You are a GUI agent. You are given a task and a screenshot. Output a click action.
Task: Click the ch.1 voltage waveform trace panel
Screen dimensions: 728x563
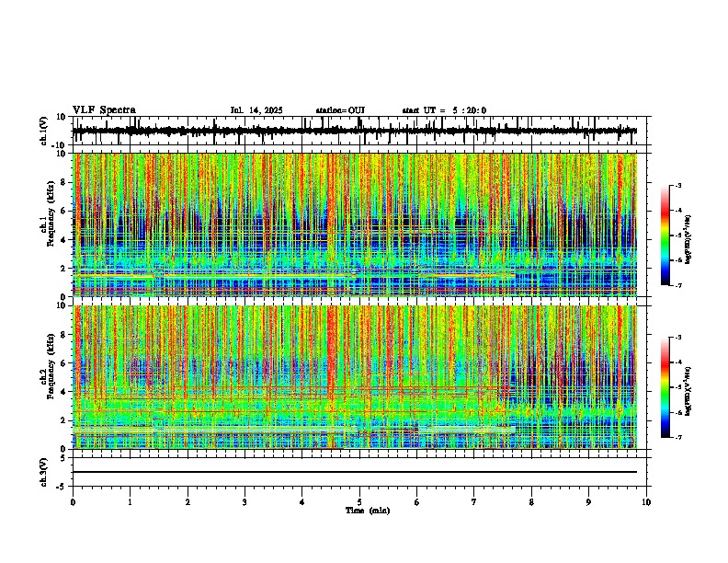point(359,131)
